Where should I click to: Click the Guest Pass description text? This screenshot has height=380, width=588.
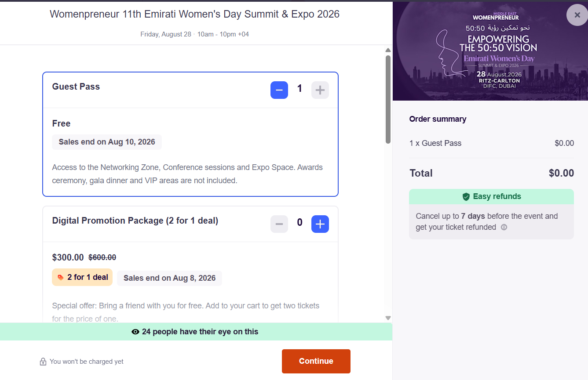click(187, 174)
